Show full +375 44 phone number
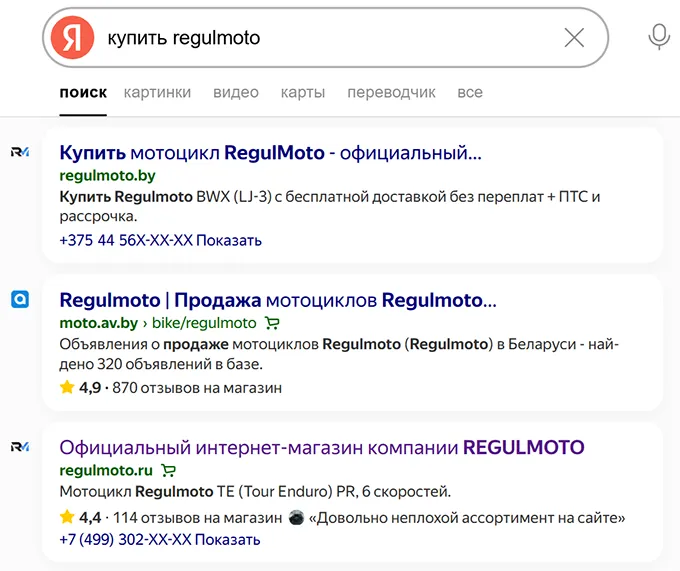Image resolution: width=680 pixels, height=571 pixels. (x=228, y=240)
